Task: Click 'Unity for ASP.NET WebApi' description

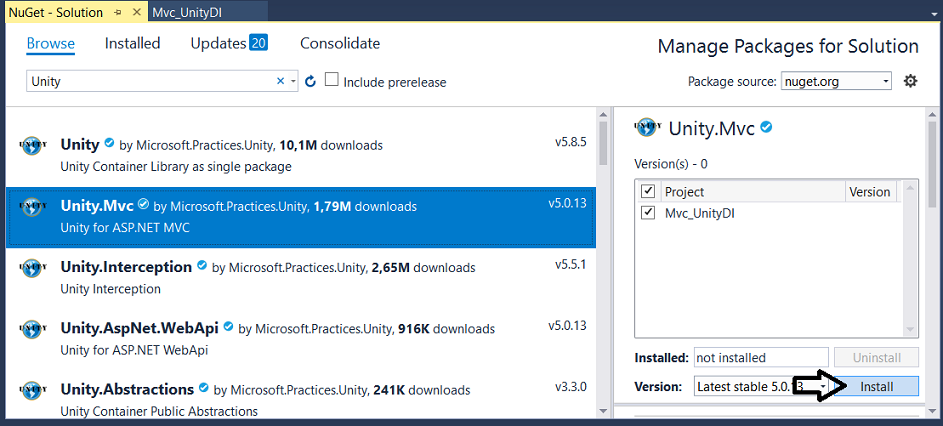Action: click(134, 350)
